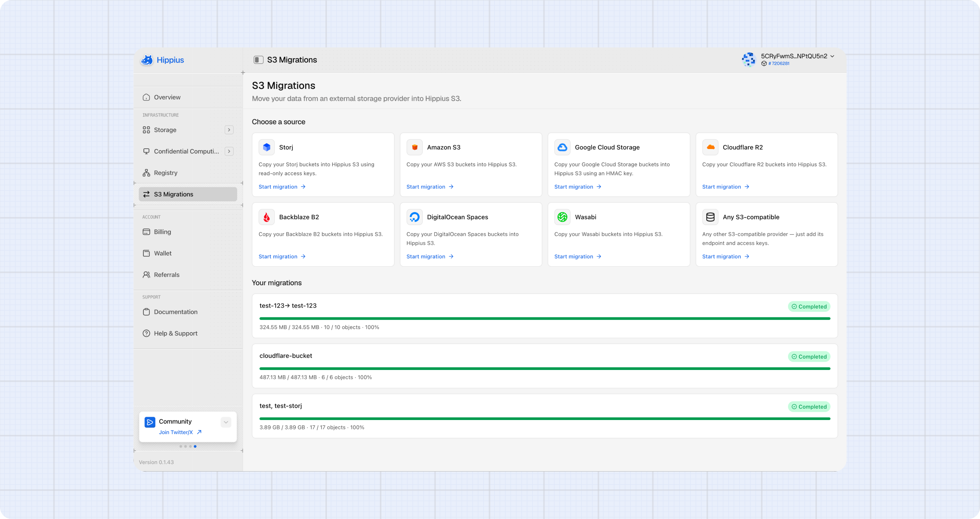
Task: Click the Wallet icon in sidebar
Action: 146,253
